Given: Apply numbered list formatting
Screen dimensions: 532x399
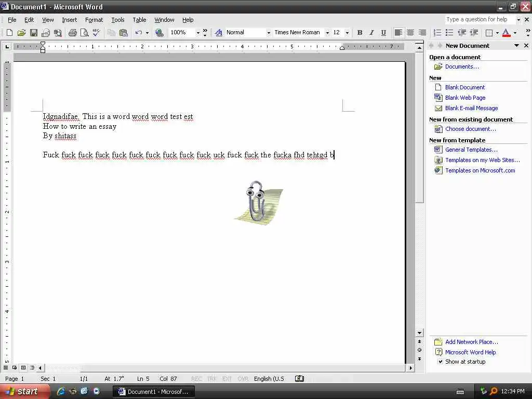Looking at the screenshot, I should pos(437,33).
